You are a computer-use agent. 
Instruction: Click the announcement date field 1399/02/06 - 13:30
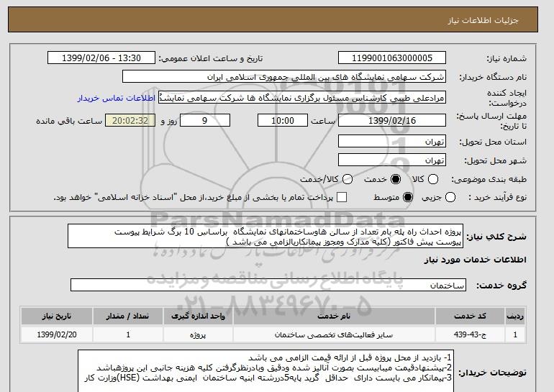pos(101,58)
